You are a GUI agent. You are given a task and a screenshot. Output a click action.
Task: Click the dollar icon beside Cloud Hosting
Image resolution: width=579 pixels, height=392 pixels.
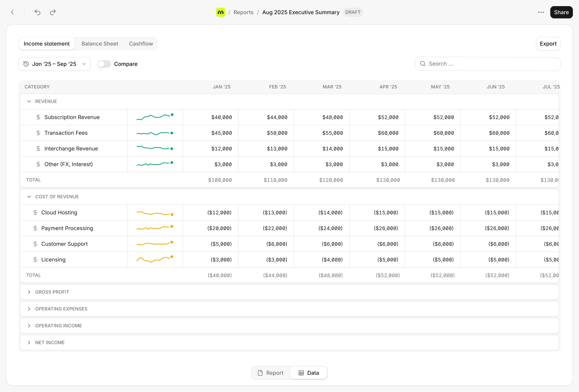(x=35, y=212)
